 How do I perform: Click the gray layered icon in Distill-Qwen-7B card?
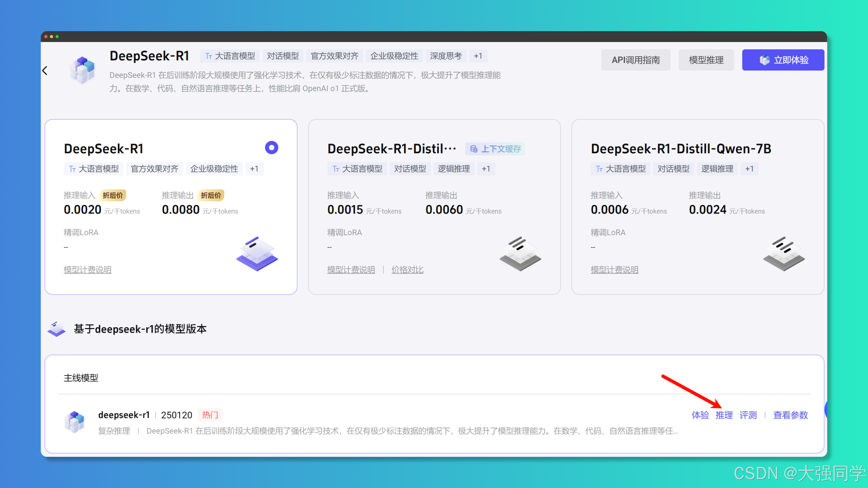pyautogui.click(x=783, y=254)
